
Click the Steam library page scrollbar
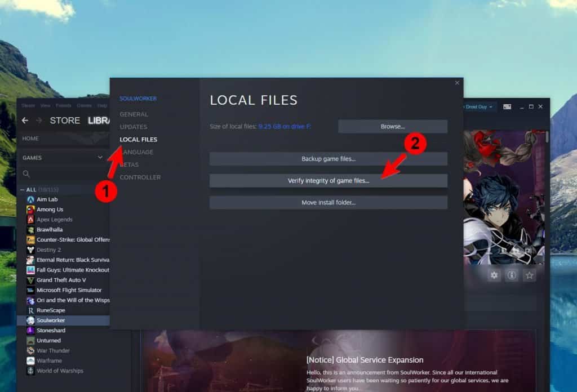[x=547, y=137]
